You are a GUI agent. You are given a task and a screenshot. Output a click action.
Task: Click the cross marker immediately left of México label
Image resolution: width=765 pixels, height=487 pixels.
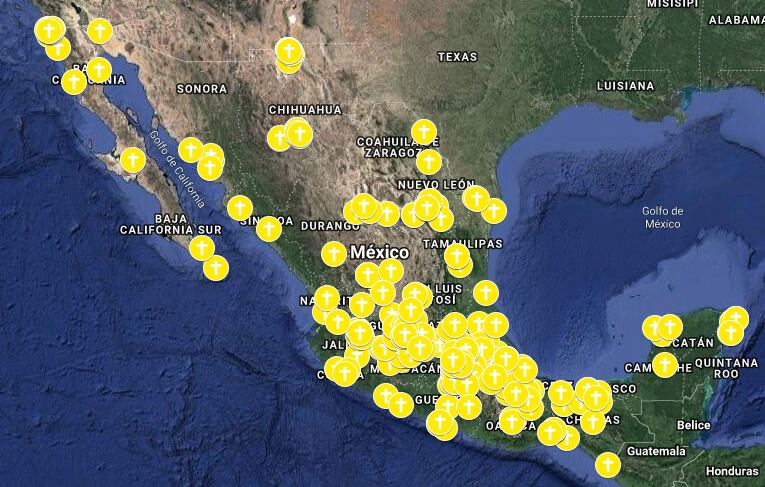(x=334, y=254)
